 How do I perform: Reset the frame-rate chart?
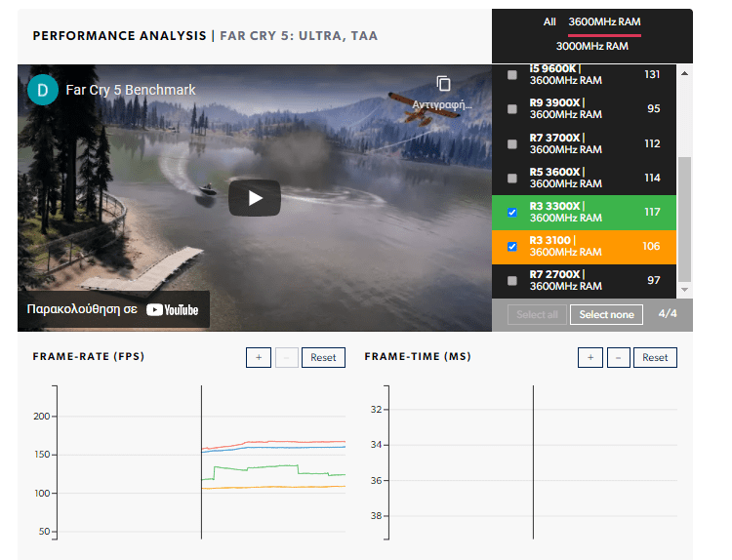323,357
